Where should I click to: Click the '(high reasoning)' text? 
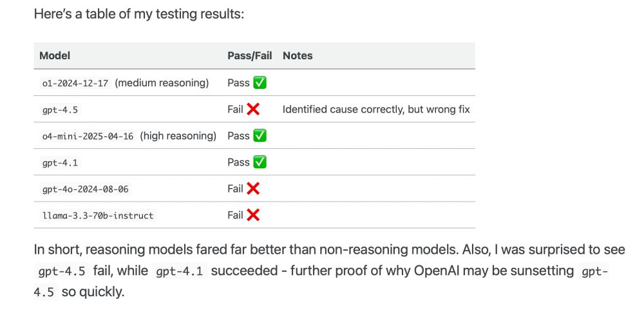tap(178, 136)
